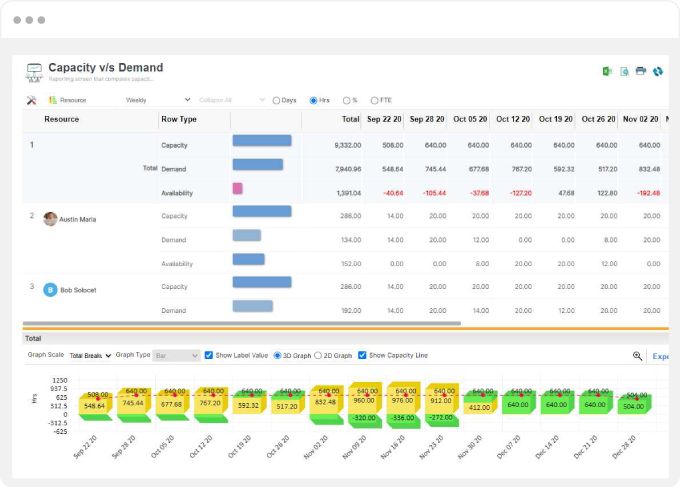Click the Sep 22 20 column header
The height and width of the screenshot is (487, 680).
tap(384, 119)
